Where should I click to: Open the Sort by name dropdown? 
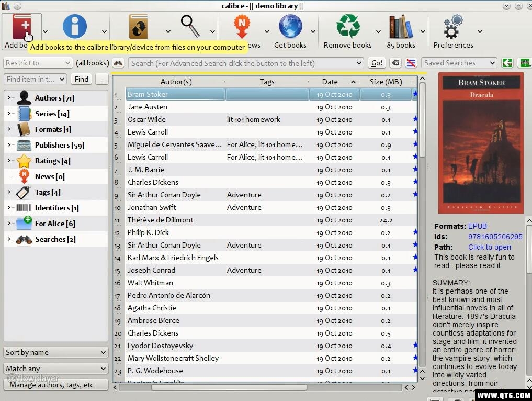[56, 352]
